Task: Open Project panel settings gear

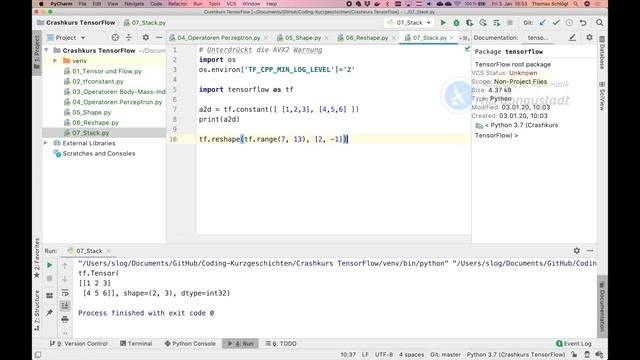Action: coord(146,38)
